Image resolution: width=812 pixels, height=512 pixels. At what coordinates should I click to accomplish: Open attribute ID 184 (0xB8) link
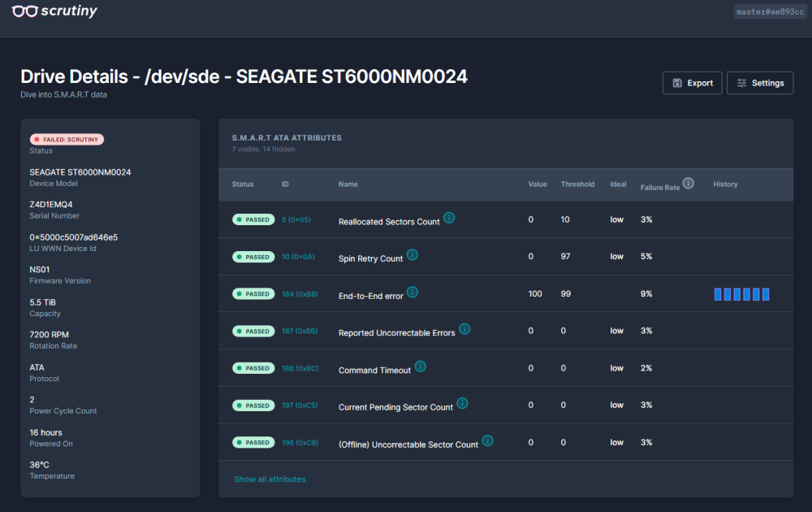click(x=300, y=294)
